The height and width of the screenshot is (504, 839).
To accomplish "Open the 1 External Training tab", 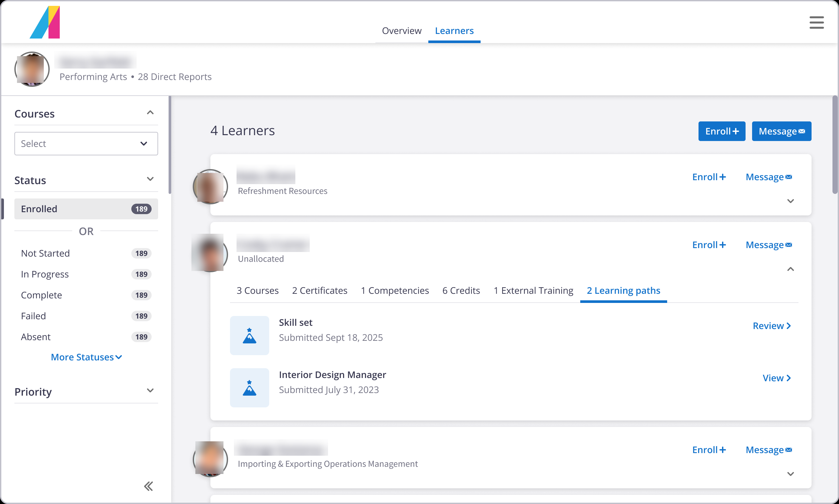I will [x=533, y=291].
